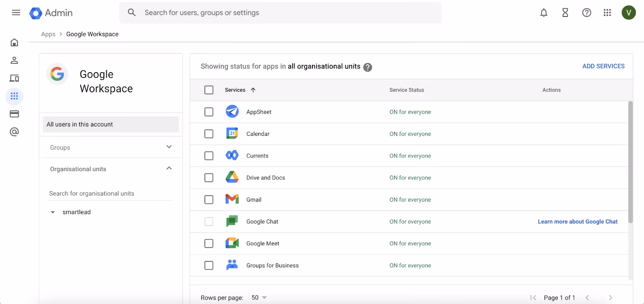
Task: Open the Google Chat service name
Action: 262,221
